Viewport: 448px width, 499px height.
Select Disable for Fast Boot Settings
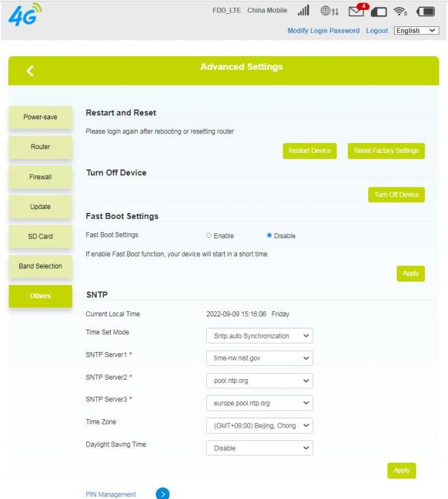[269, 235]
